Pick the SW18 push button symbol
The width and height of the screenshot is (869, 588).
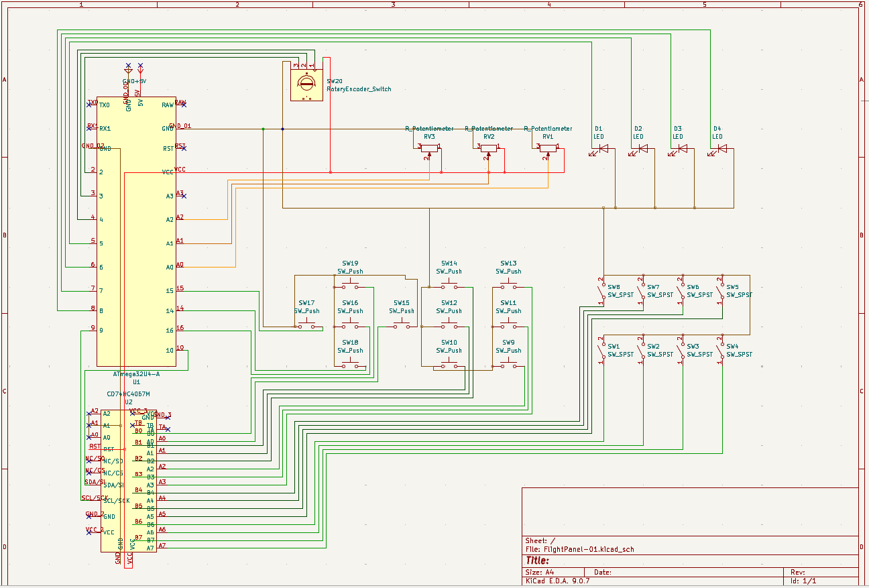coord(350,364)
